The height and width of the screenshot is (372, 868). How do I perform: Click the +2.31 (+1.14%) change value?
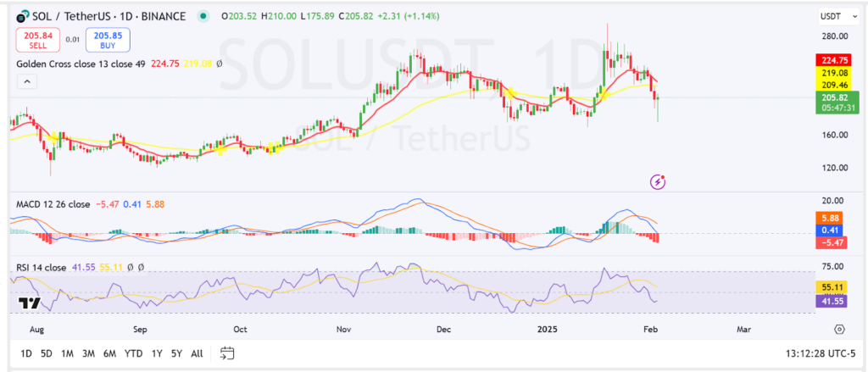point(409,16)
